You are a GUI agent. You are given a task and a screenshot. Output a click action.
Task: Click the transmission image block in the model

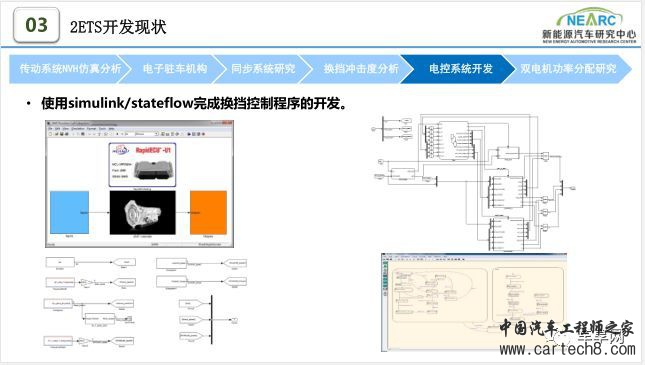143,213
